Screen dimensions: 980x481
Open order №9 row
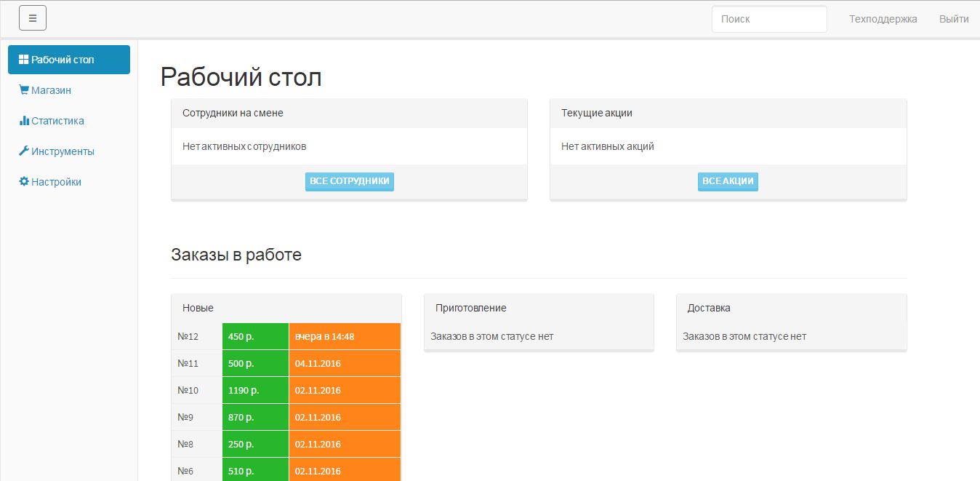[x=185, y=418]
